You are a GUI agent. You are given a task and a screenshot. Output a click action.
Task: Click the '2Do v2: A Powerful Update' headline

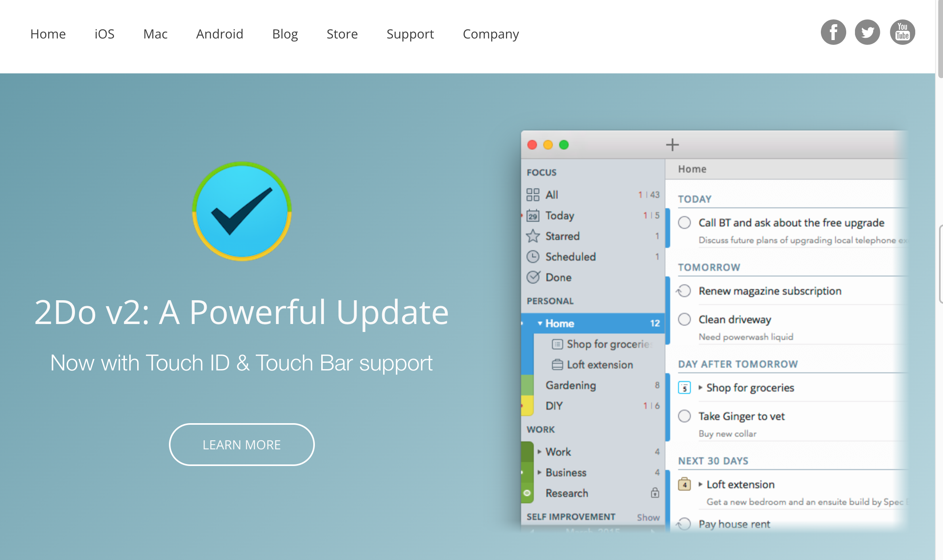(x=241, y=313)
